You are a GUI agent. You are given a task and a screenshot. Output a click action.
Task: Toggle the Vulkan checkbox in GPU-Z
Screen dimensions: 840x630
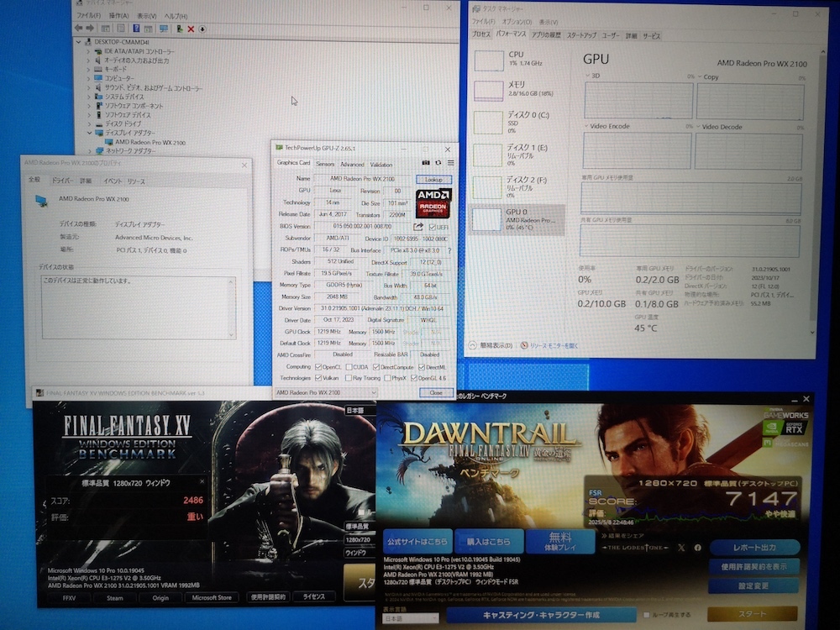coord(318,378)
